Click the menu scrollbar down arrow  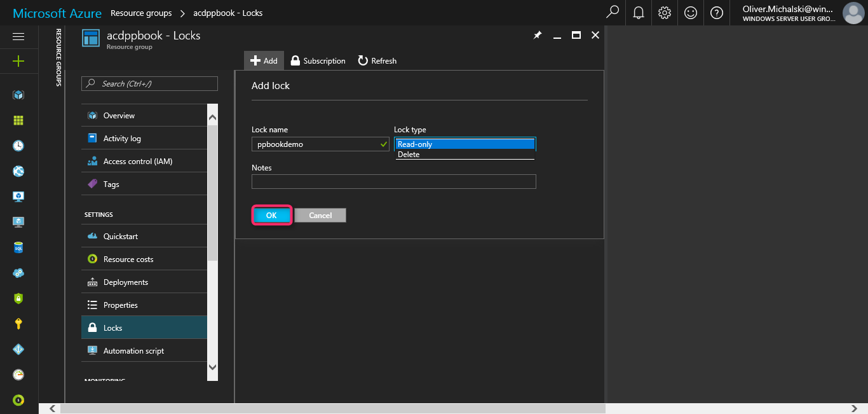click(212, 367)
